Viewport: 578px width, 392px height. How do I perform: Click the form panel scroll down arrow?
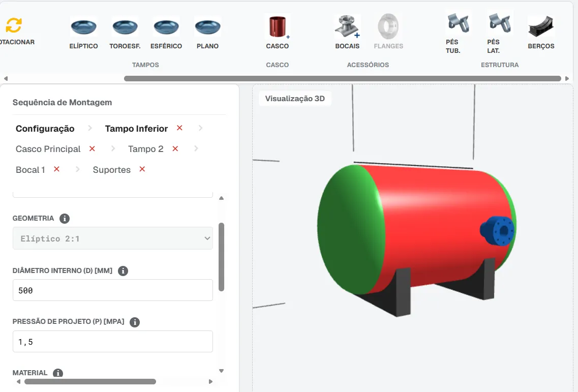(x=221, y=371)
